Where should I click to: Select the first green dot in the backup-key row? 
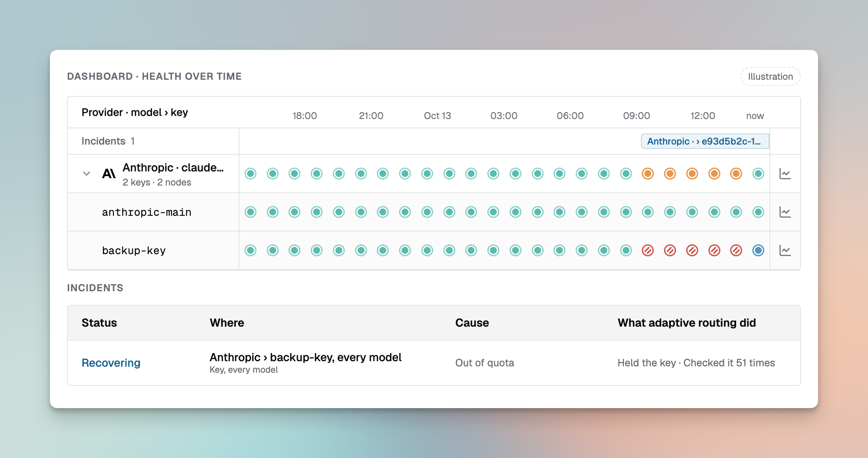click(x=250, y=250)
